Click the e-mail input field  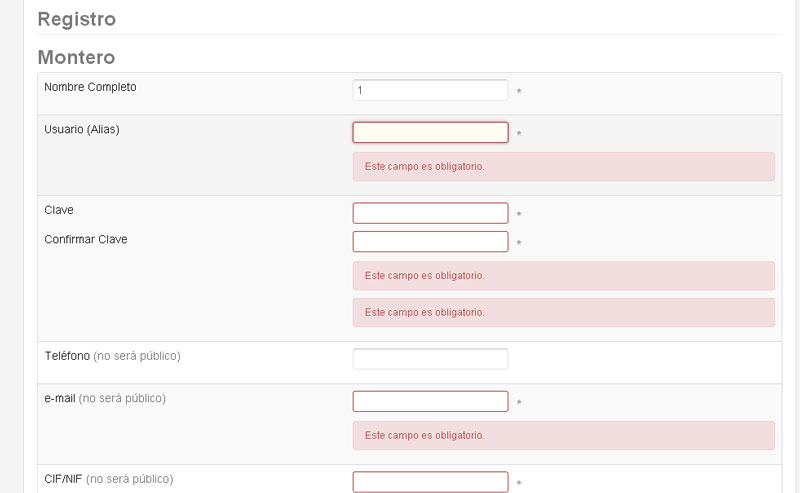[x=430, y=401]
